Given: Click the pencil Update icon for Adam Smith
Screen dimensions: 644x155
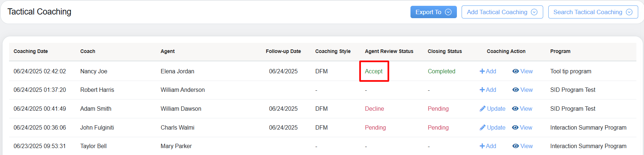Looking at the screenshot, I should [483, 109].
